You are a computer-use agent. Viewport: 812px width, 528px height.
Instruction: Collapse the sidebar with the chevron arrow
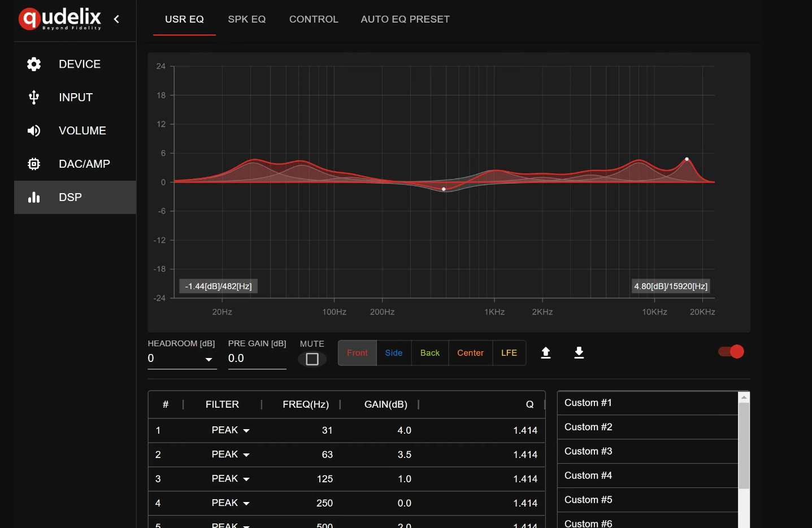point(116,19)
